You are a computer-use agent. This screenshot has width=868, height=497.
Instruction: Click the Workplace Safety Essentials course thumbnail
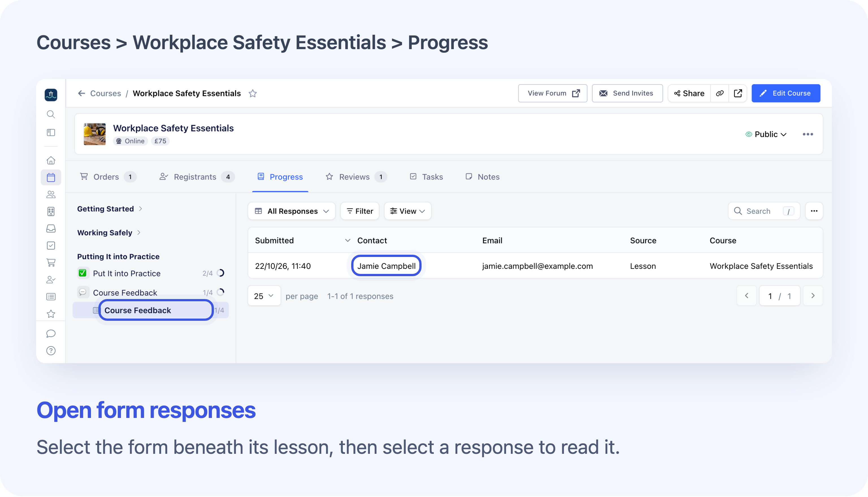click(x=95, y=134)
